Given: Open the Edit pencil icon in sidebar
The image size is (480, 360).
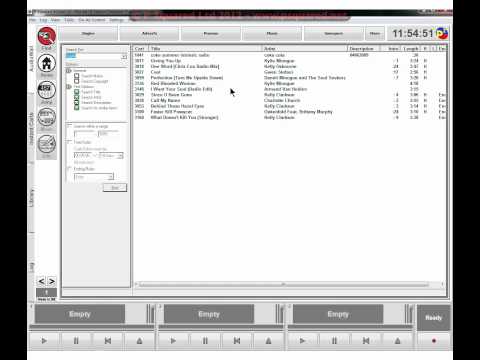Looking at the screenshot, I should 46,144.
